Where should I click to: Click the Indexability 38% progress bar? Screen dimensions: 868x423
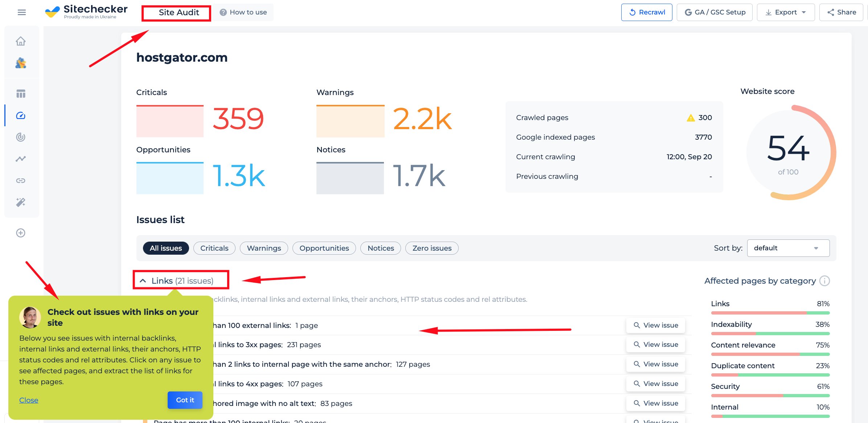coord(770,333)
